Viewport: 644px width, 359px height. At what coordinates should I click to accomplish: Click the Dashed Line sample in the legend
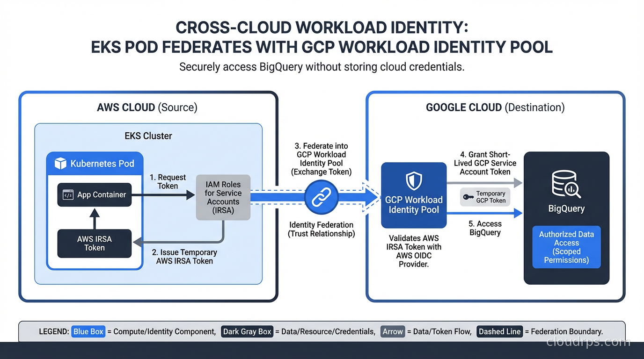499,331
